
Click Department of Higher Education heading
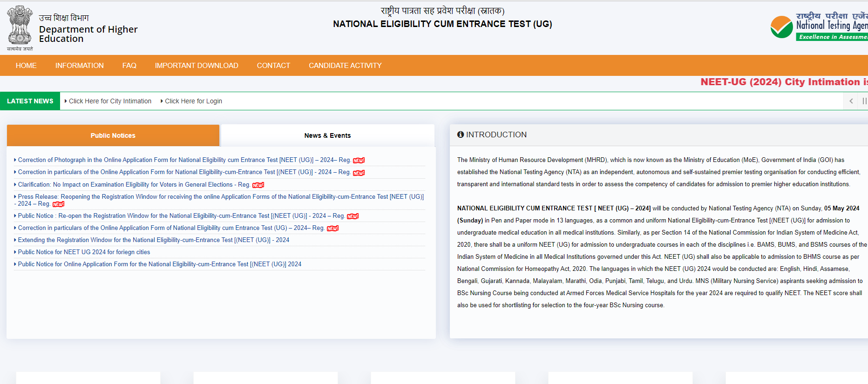click(88, 34)
